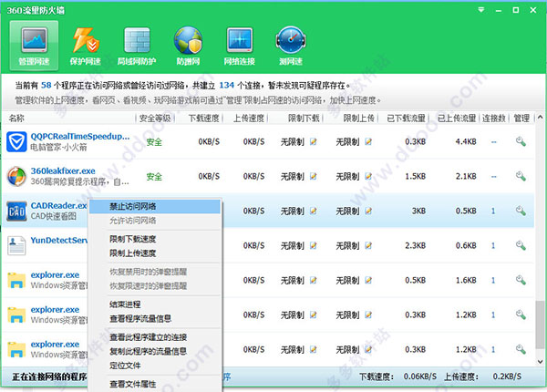Sort by 上传速度 column header
Image resolution: width=547 pixels, height=392 pixels.
[249, 119]
